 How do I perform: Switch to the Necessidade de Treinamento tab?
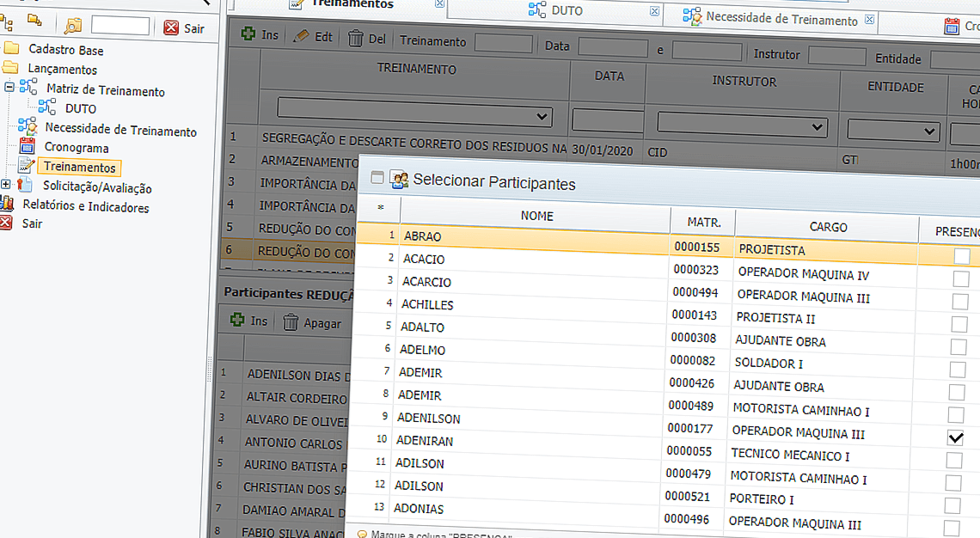coord(781,19)
